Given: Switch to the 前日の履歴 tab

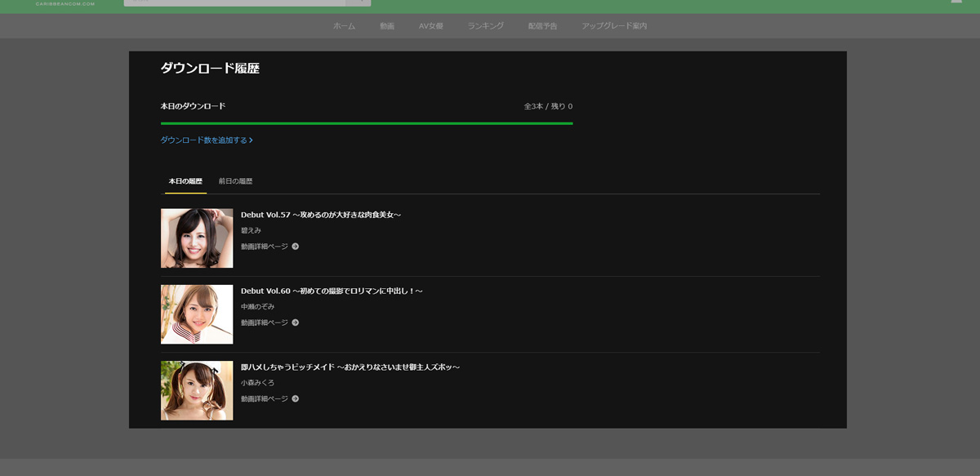Looking at the screenshot, I should (x=235, y=181).
